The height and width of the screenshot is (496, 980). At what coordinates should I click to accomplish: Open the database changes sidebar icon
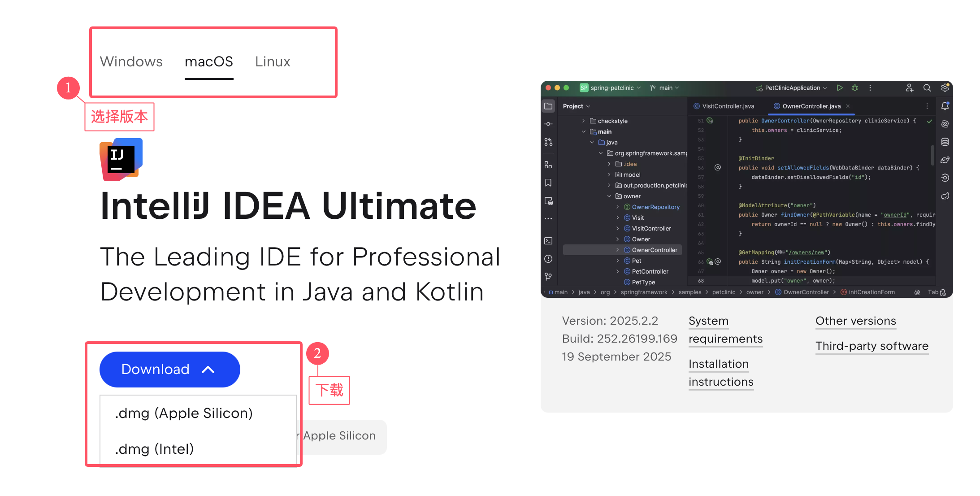click(x=548, y=201)
